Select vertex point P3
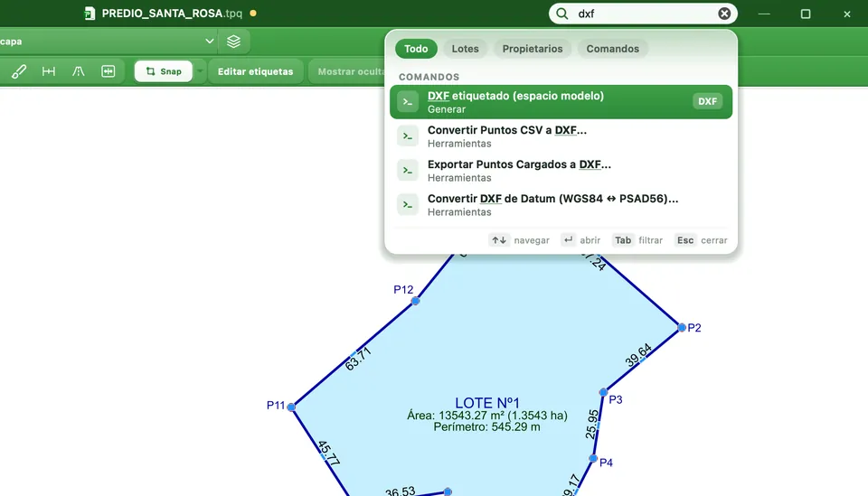 (x=603, y=392)
